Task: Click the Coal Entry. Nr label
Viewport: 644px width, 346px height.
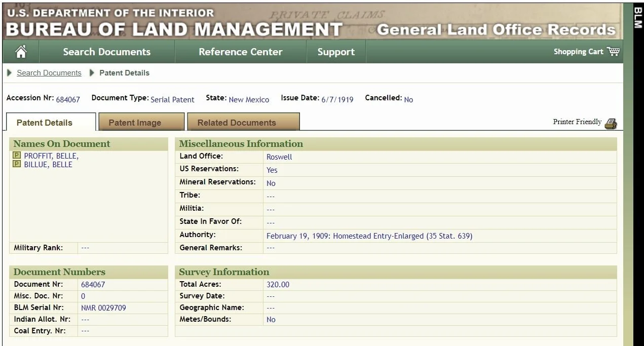Action: click(39, 331)
